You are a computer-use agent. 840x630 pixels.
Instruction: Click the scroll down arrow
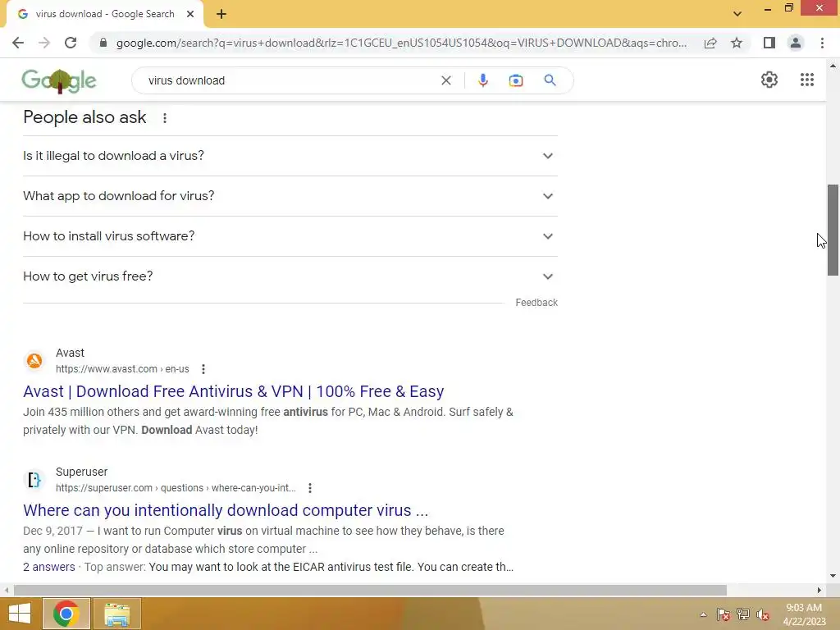[833, 576]
